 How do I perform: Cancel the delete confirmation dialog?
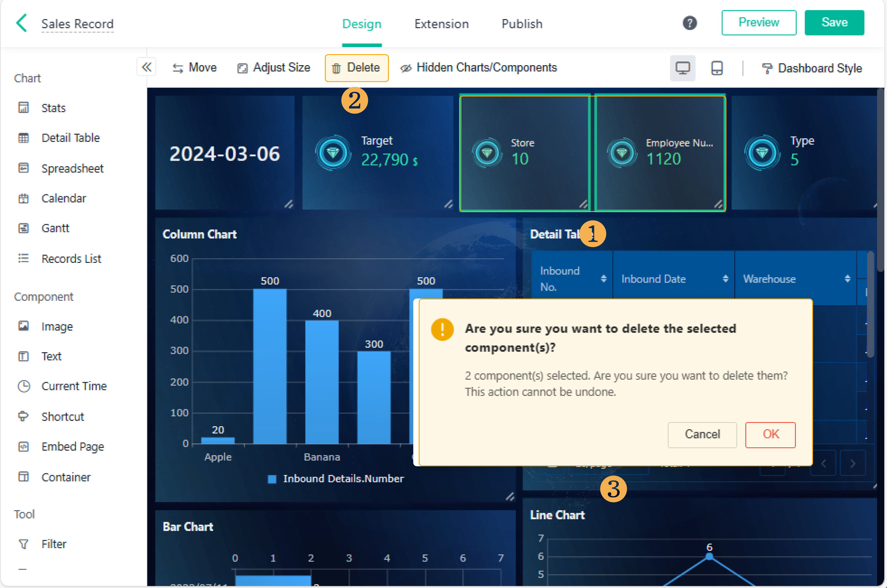[702, 435]
